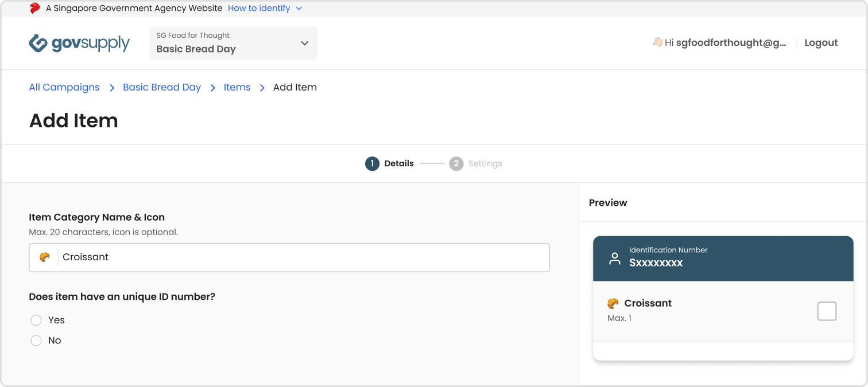Click the numbered circle for step 1
Viewport: 868px width, 387px height.
coord(372,163)
